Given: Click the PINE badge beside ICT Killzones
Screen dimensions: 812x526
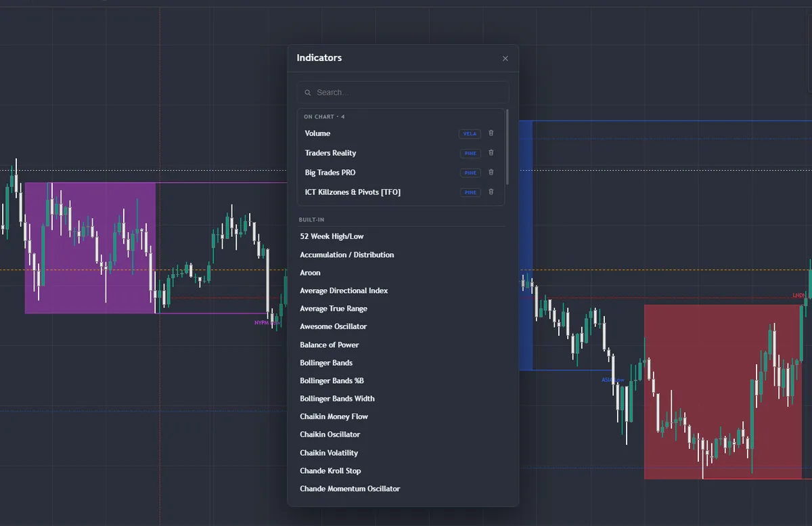Looking at the screenshot, I should tap(470, 193).
